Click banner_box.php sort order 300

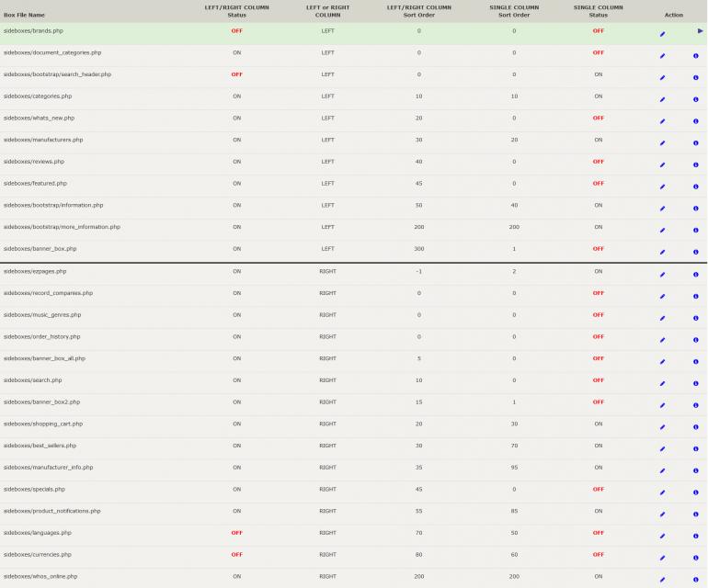419,249
